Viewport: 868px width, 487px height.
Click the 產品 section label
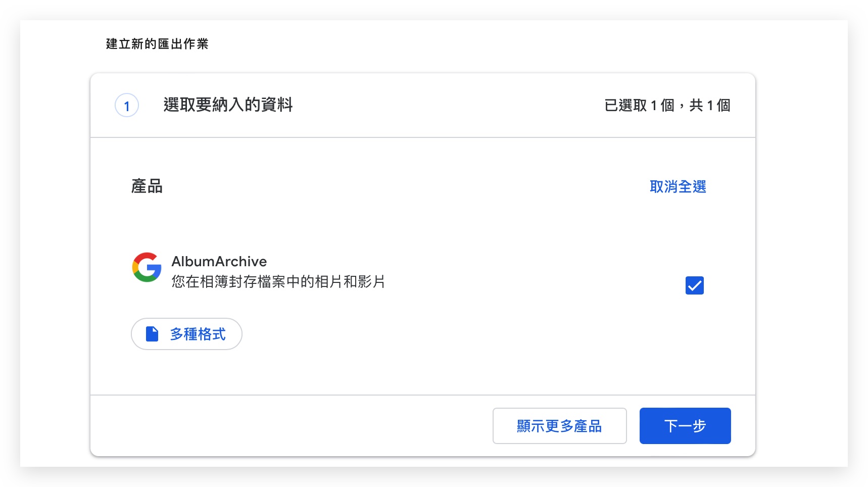click(x=147, y=186)
